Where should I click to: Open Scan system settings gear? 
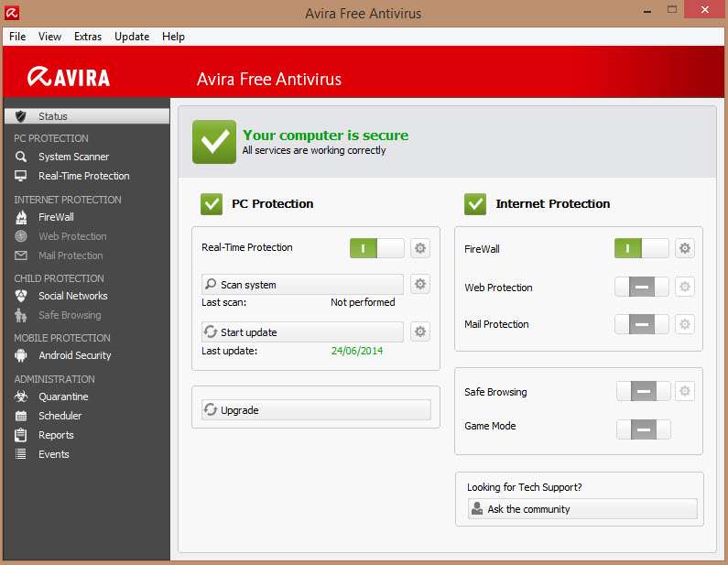420,284
